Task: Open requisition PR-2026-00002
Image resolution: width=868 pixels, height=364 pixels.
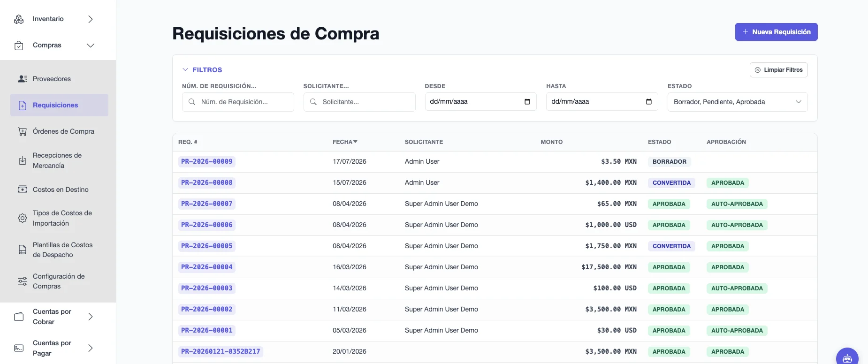Action: tap(207, 310)
